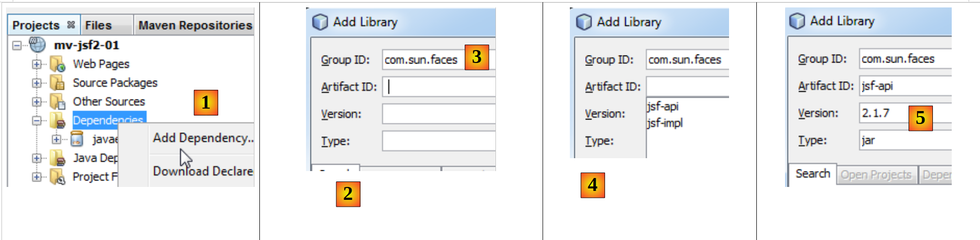Click the jar icon beside javaee dependency
This screenshot has width=980, height=240.
(x=76, y=139)
